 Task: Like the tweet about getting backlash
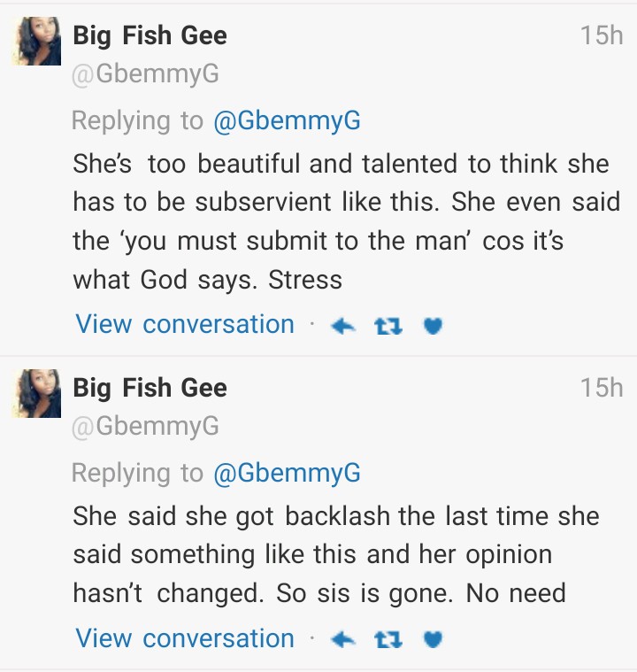pos(433,639)
